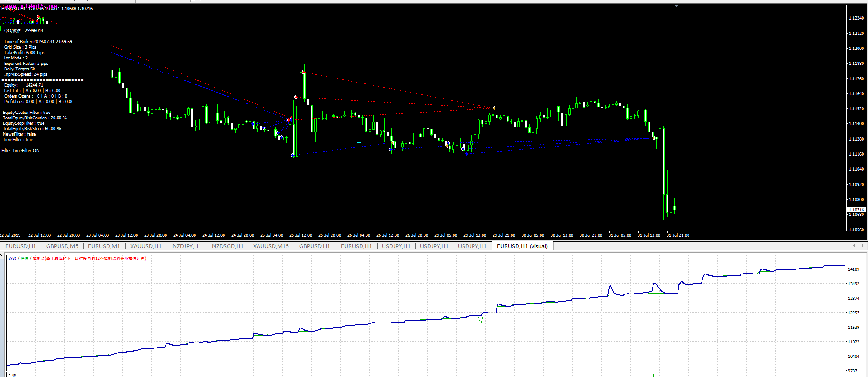The height and width of the screenshot is (377, 868).
Task: Click the 1.12000 price scale label
Action: pos(856,48)
